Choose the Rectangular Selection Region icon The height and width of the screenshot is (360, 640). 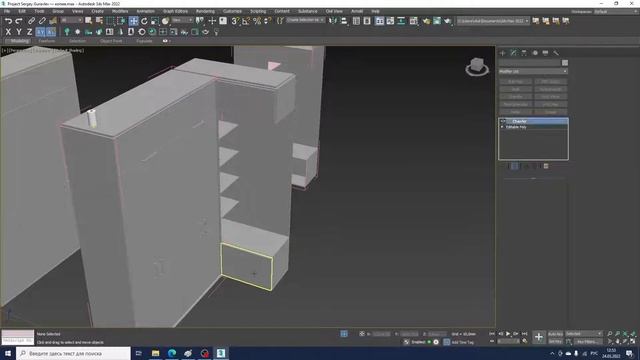click(x=110, y=21)
